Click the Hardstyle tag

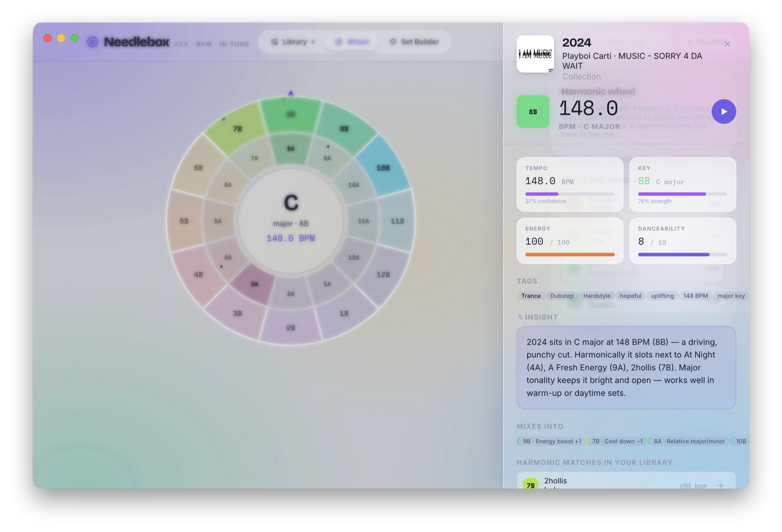pyautogui.click(x=597, y=296)
